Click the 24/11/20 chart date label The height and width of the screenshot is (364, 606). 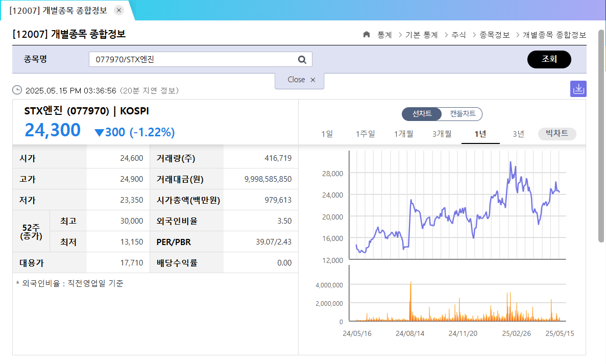point(463,333)
